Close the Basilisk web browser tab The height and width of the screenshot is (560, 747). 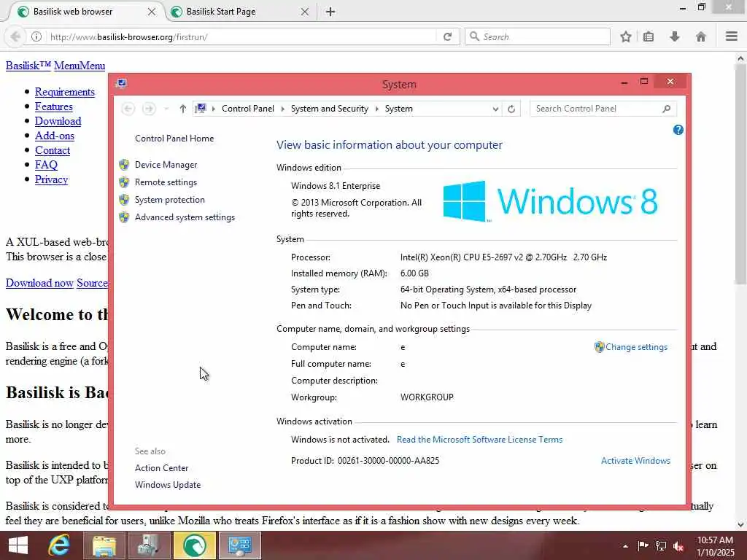pyautogui.click(x=152, y=12)
